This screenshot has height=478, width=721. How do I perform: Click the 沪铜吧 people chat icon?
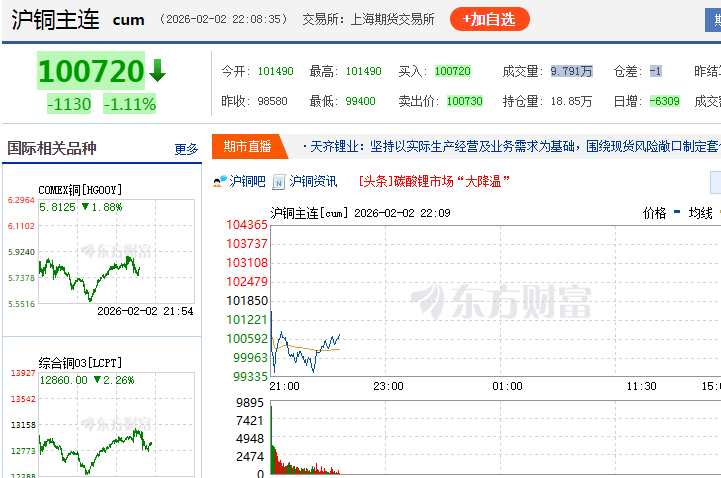[x=220, y=182]
